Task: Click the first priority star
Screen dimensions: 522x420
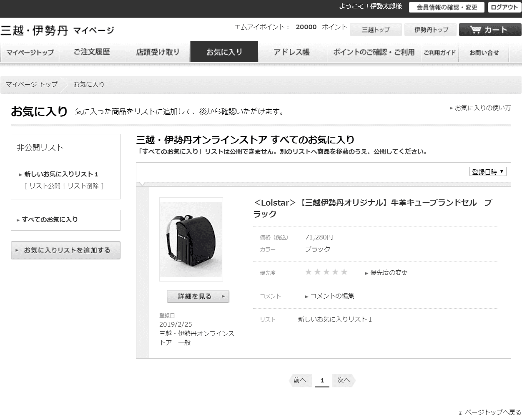Action: pyautogui.click(x=309, y=272)
